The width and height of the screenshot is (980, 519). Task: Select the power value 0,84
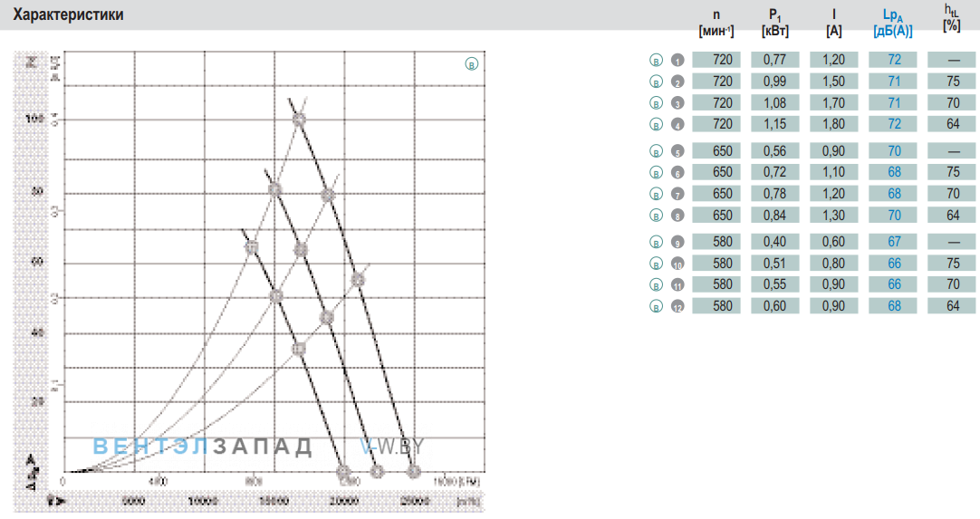click(775, 215)
